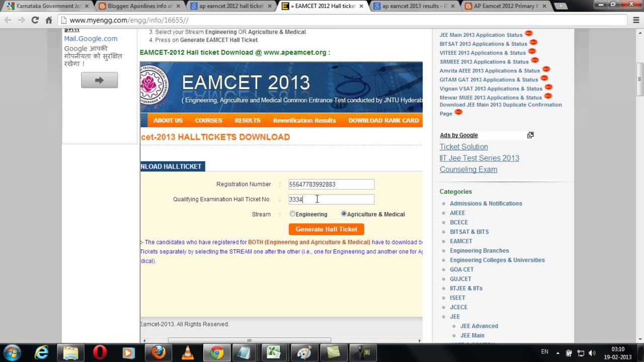
Task: Open the green notes app in taskbar
Action: point(333,352)
